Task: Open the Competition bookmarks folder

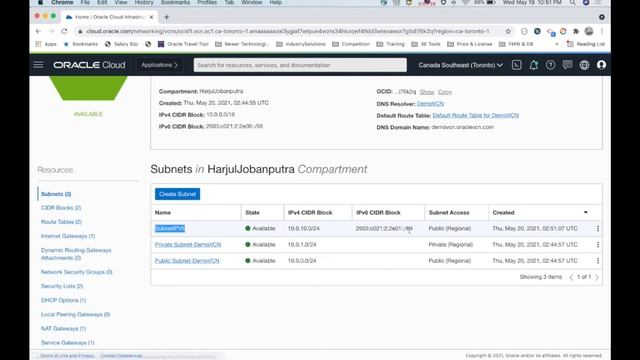Action: 351,44
